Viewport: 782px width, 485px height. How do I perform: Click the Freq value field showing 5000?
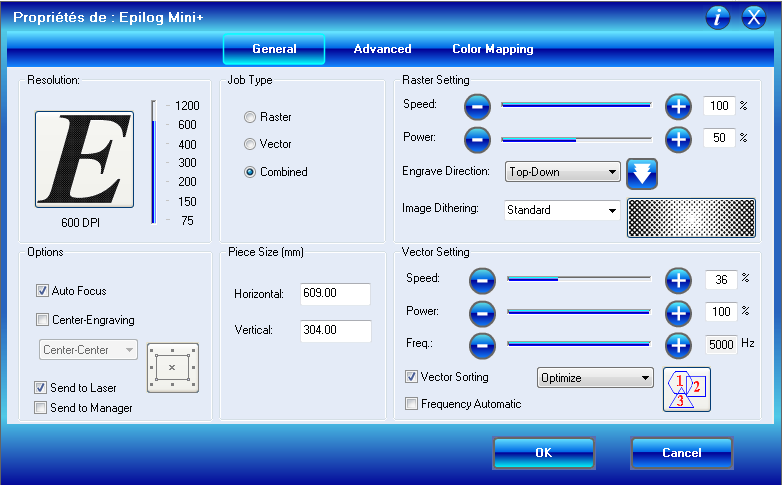[x=721, y=344]
